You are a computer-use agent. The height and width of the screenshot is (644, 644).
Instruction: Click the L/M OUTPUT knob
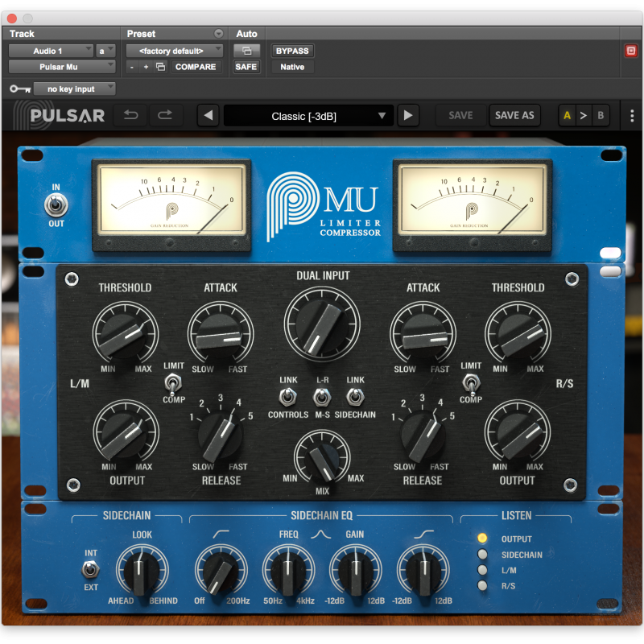point(126,432)
